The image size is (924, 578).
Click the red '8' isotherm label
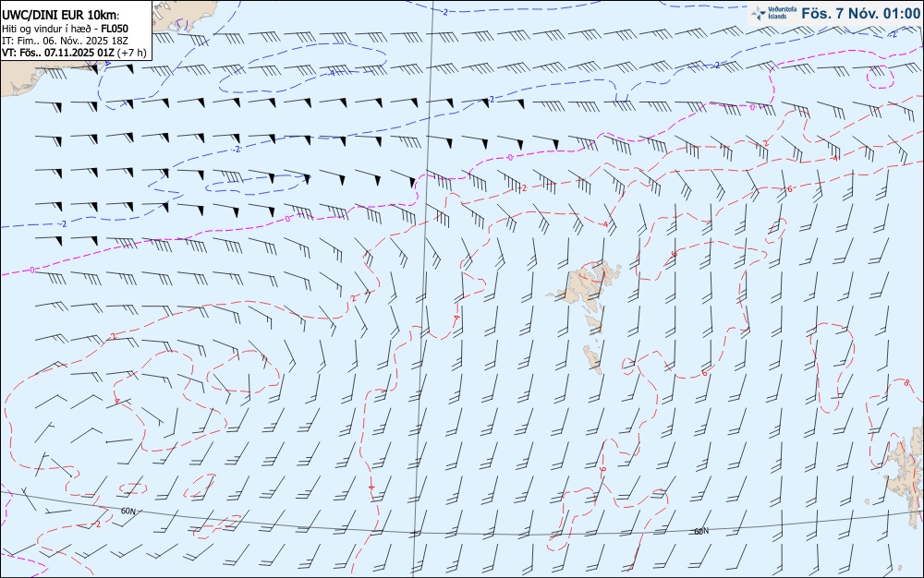pos(906,383)
